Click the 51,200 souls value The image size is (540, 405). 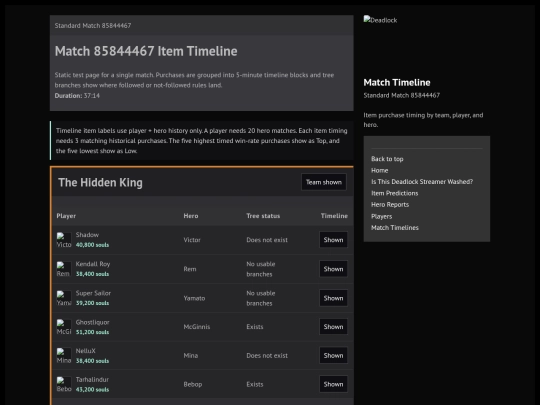pos(92,332)
